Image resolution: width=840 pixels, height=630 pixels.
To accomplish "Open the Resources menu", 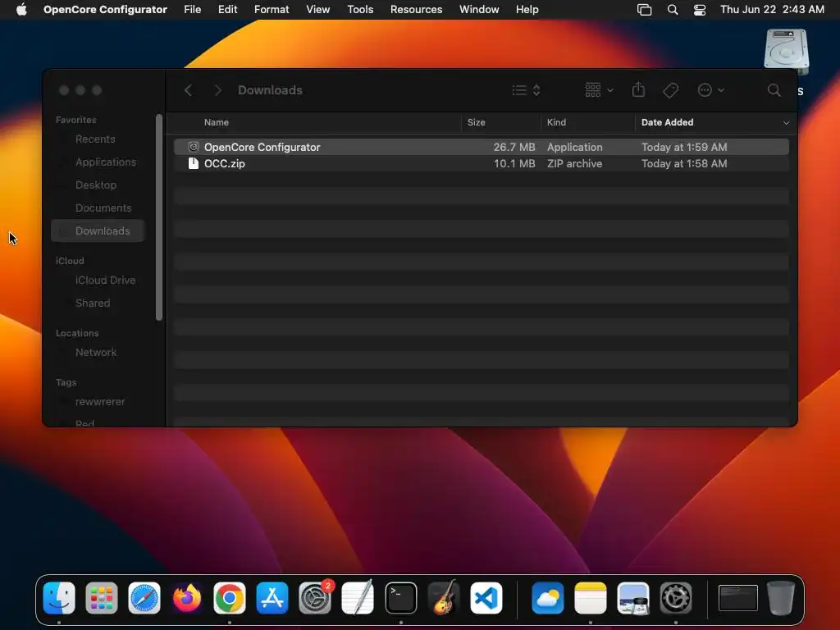I will [416, 10].
